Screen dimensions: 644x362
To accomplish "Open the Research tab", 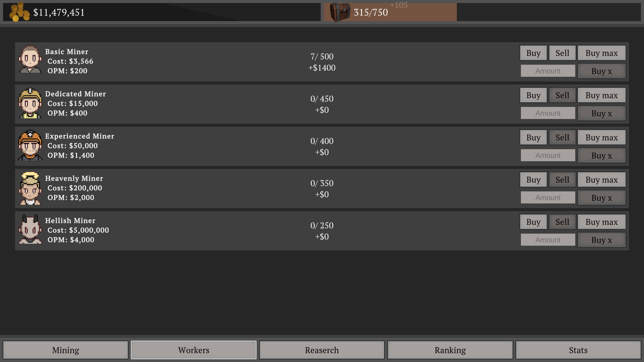I will pyautogui.click(x=322, y=349).
